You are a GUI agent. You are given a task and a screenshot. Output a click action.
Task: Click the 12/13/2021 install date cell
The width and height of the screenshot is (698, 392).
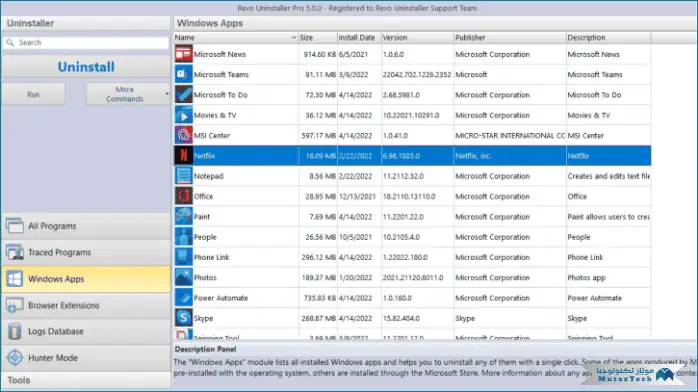pyautogui.click(x=357, y=196)
